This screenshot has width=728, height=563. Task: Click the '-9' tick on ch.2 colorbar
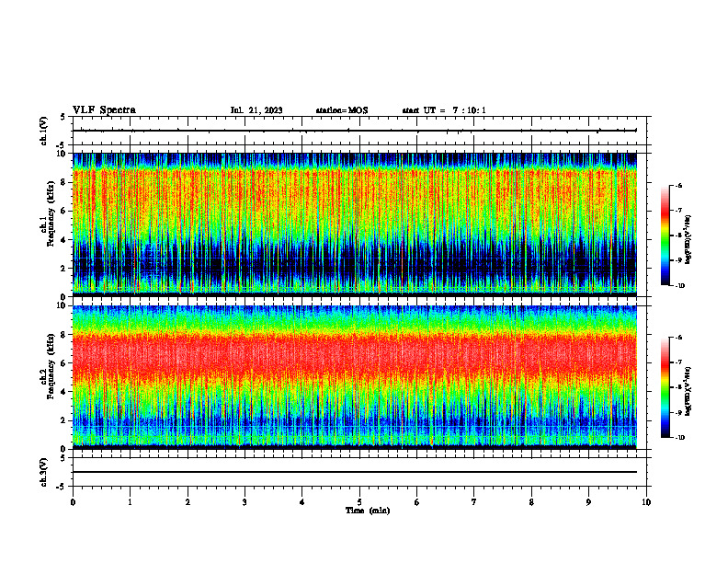[x=677, y=412]
